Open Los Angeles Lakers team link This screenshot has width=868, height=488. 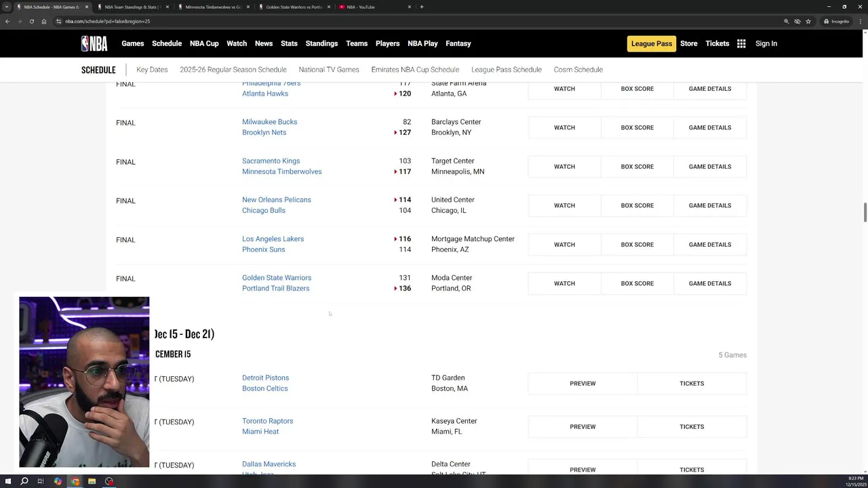point(273,239)
